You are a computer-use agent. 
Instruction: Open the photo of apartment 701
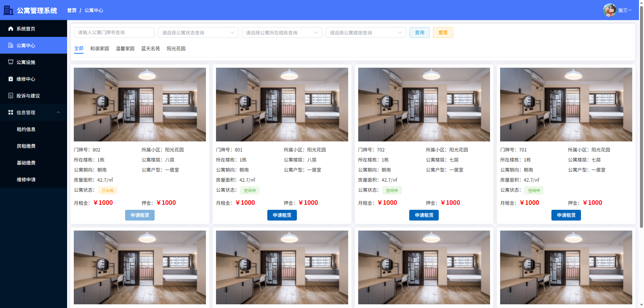[566, 105]
